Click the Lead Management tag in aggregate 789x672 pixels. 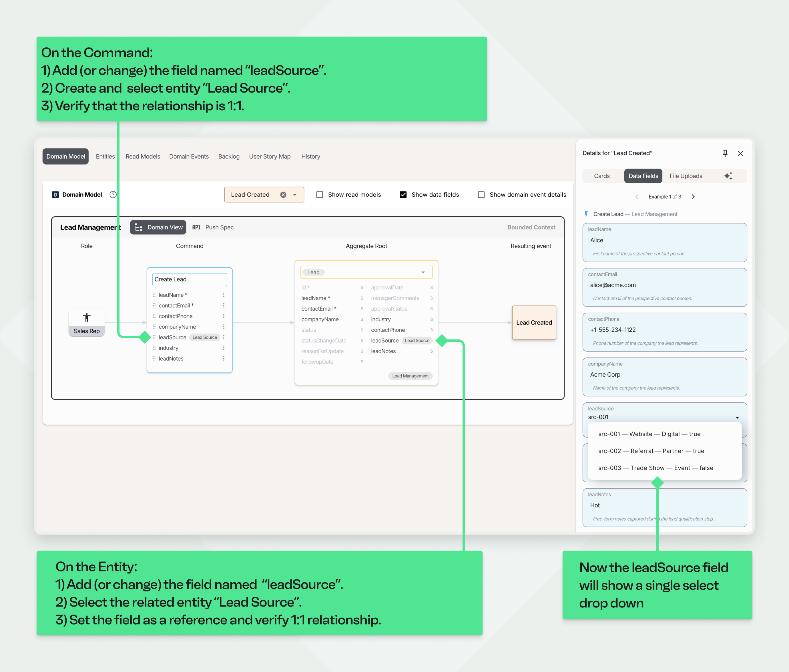[x=410, y=376]
